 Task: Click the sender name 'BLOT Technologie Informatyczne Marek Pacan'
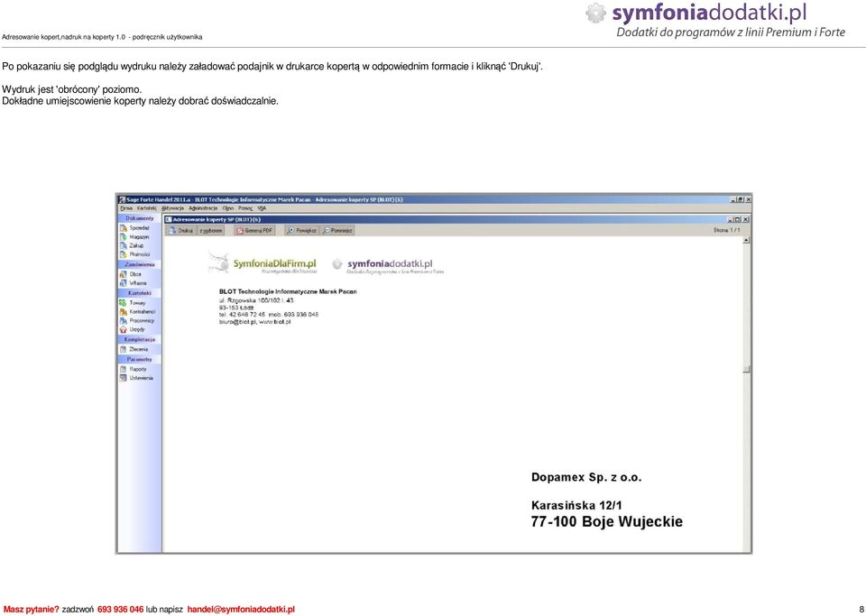(288, 291)
